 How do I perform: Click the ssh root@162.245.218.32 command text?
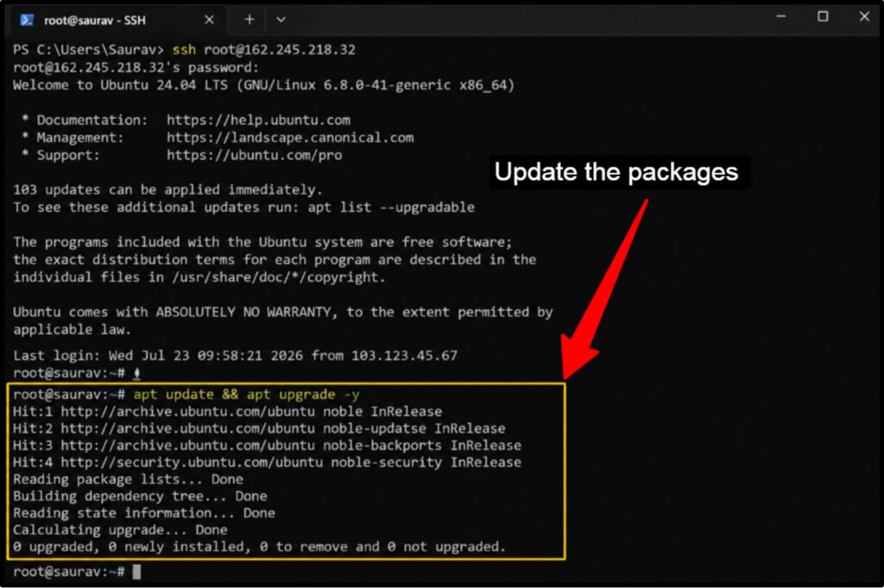click(264, 49)
